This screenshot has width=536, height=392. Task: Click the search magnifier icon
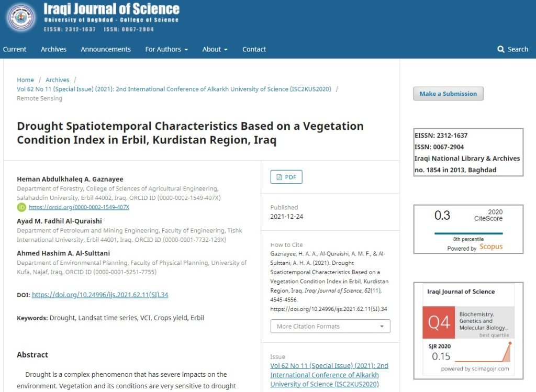pos(500,49)
